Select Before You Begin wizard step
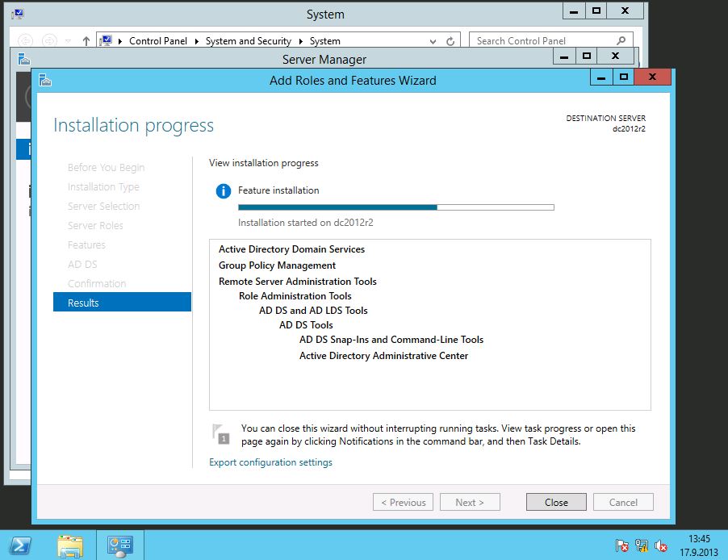728x560 pixels. tap(106, 168)
